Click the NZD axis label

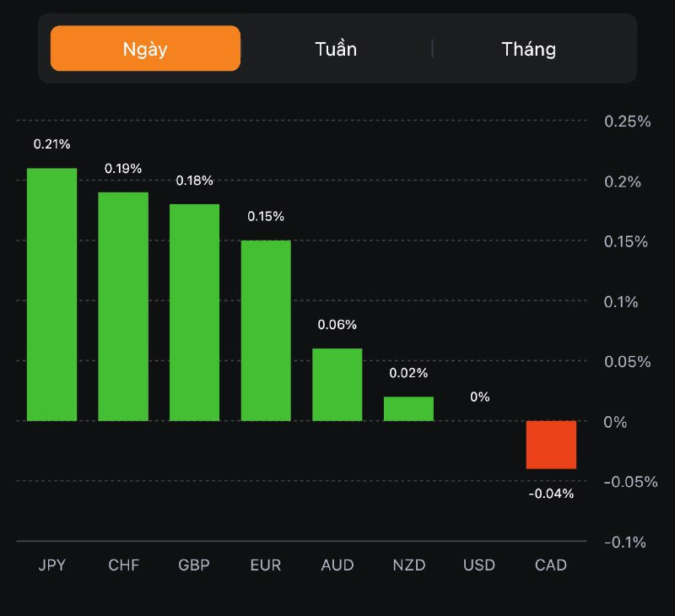pos(408,565)
